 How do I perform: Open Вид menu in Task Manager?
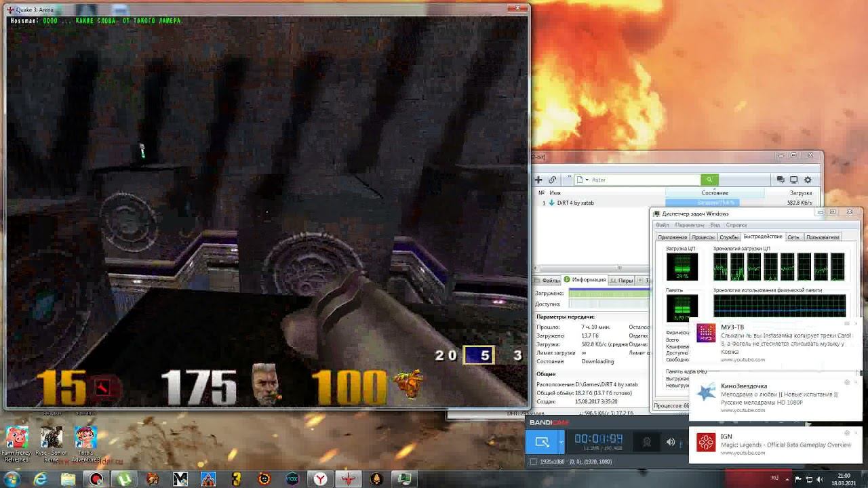pyautogui.click(x=715, y=225)
